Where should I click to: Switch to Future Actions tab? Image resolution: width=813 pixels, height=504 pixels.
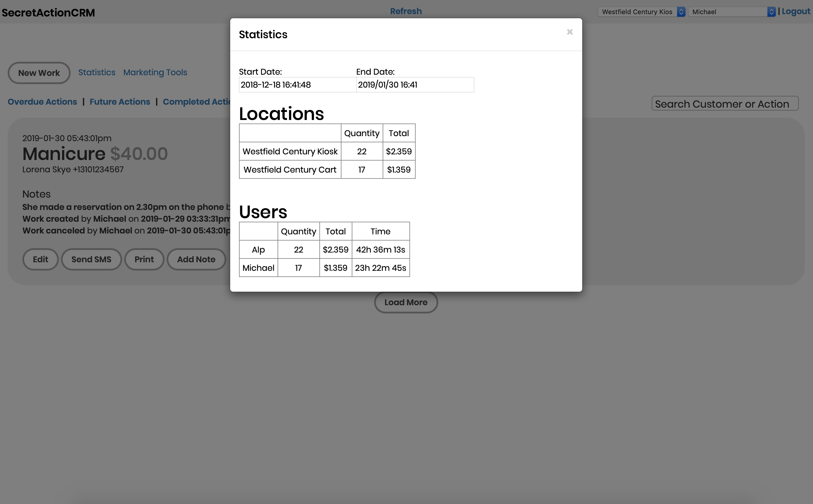tap(120, 102)
